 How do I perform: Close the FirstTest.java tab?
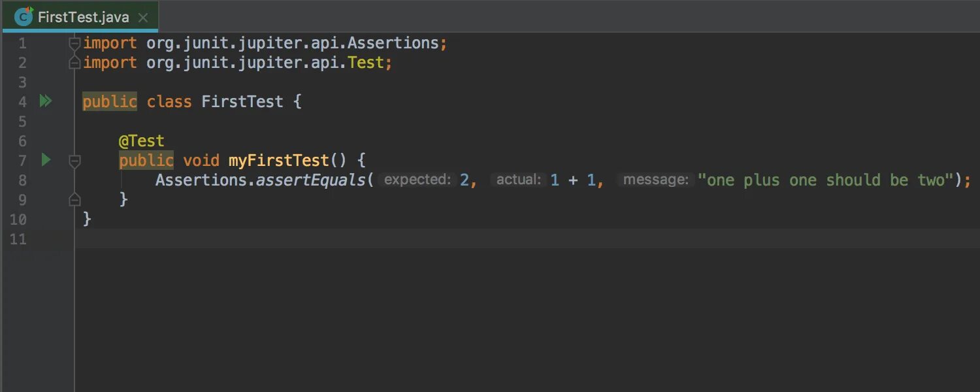[x=143, y=18]
